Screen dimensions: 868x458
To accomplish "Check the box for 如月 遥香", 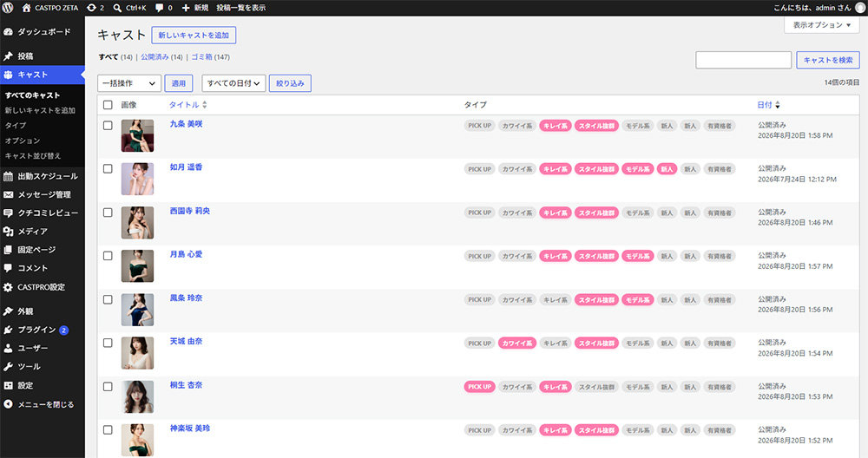I will [x=108, y=168].
